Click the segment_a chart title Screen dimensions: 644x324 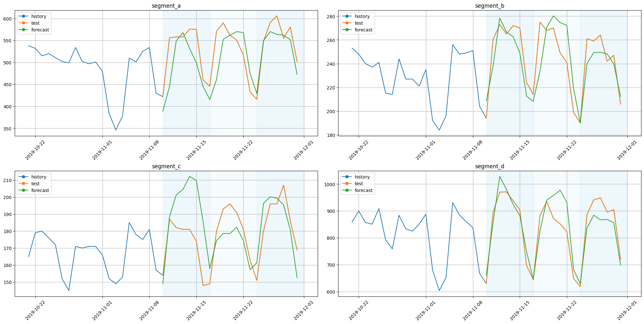166,6
